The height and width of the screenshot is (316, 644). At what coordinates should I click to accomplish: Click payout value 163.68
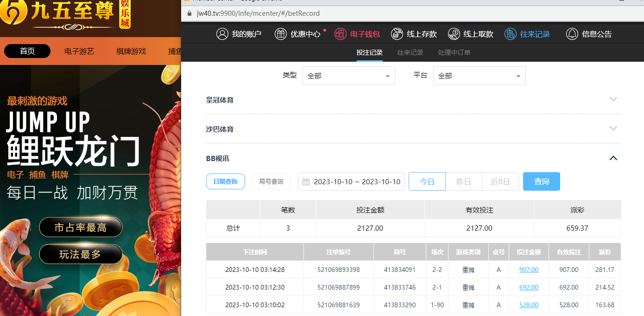click(605, 305)
